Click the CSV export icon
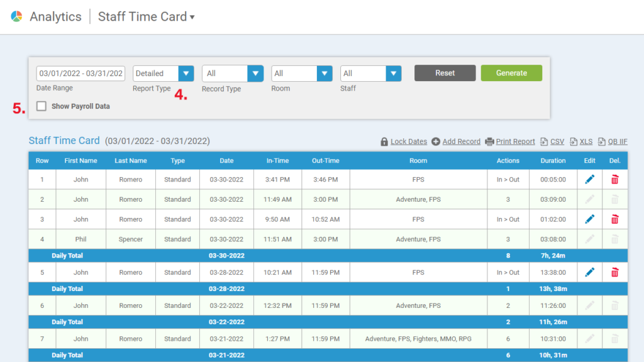This screenshot has height=362, width=644. point(543,141)
